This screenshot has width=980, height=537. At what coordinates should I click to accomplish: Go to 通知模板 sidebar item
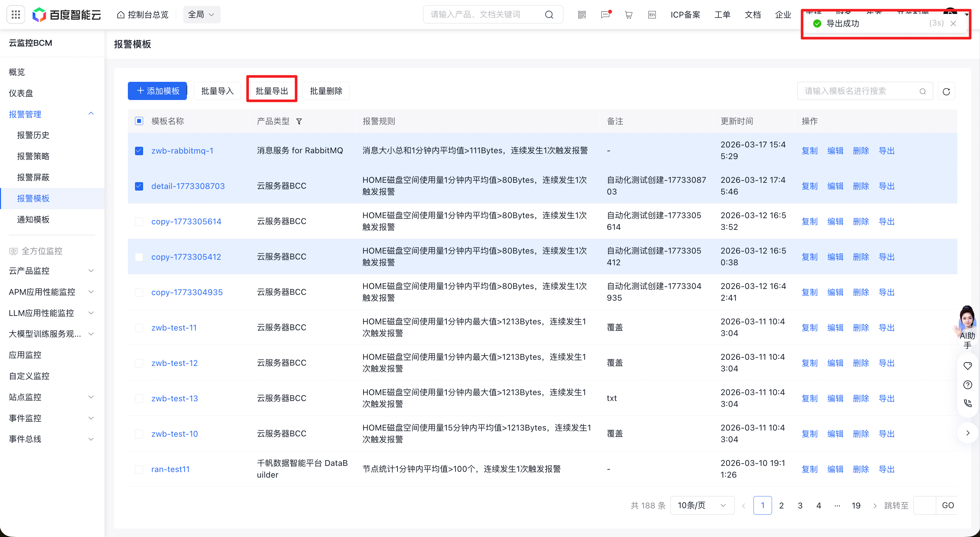33,219
